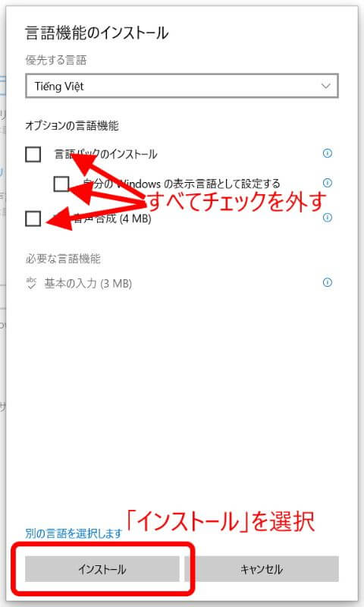Show info for 言語パックのインストール
The height and width of the screenshot is (607, 364).
click(x=328, y=153)
